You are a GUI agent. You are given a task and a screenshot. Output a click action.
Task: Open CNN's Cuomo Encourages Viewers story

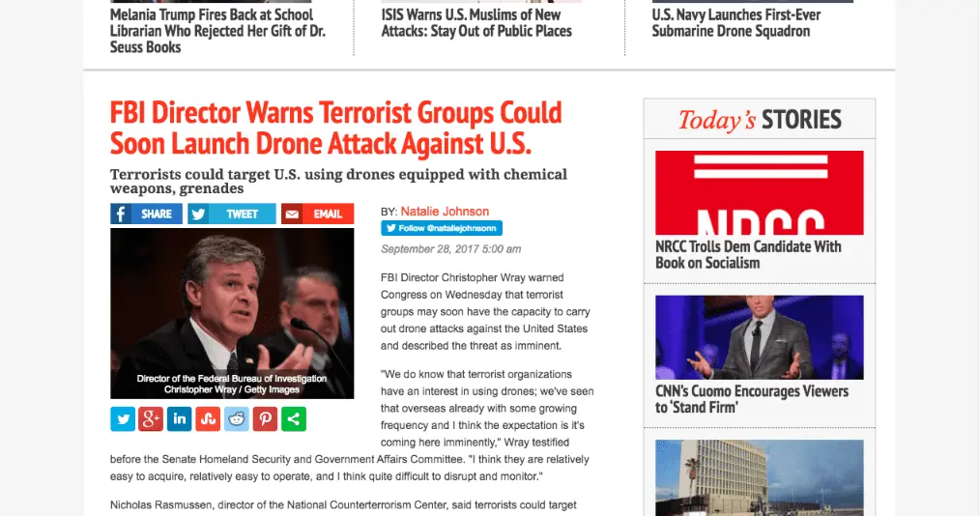[752, 399]
